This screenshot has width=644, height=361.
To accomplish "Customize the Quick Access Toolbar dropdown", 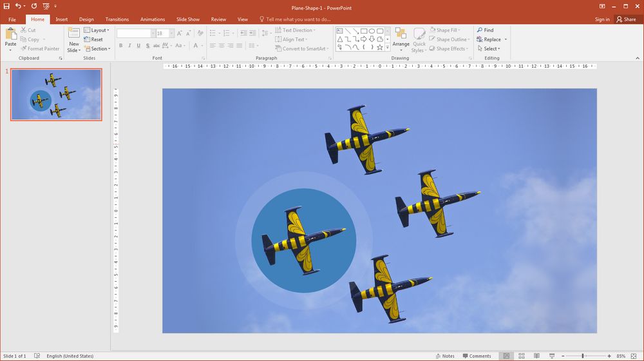I will [x=55, y=6].
